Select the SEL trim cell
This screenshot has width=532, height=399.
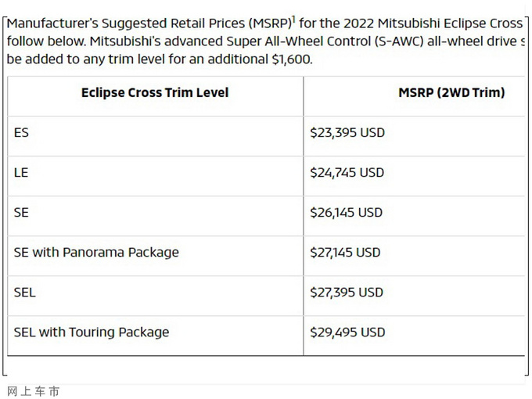click(25, 293)
